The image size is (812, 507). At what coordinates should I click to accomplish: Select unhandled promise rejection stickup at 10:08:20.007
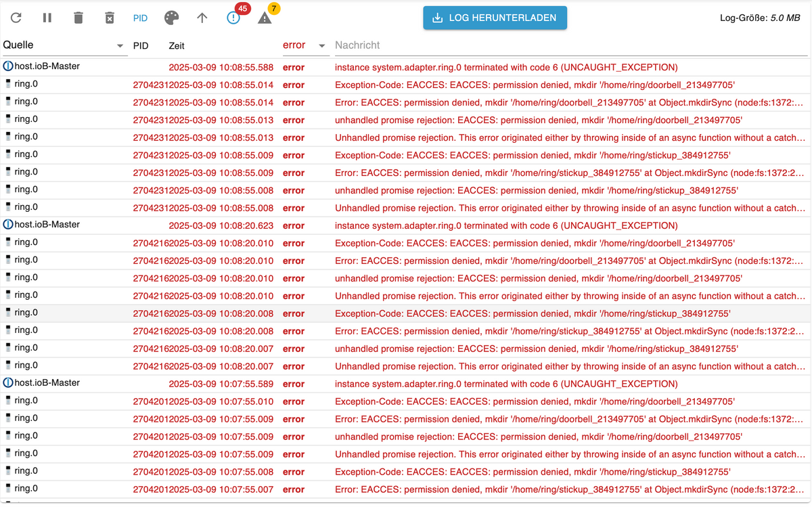coord(537,349)
